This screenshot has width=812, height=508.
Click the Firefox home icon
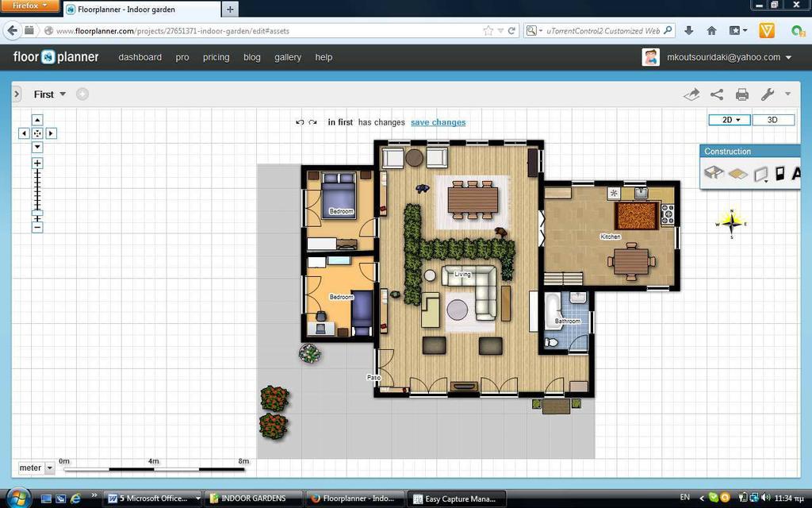click(x=712, y=31)
